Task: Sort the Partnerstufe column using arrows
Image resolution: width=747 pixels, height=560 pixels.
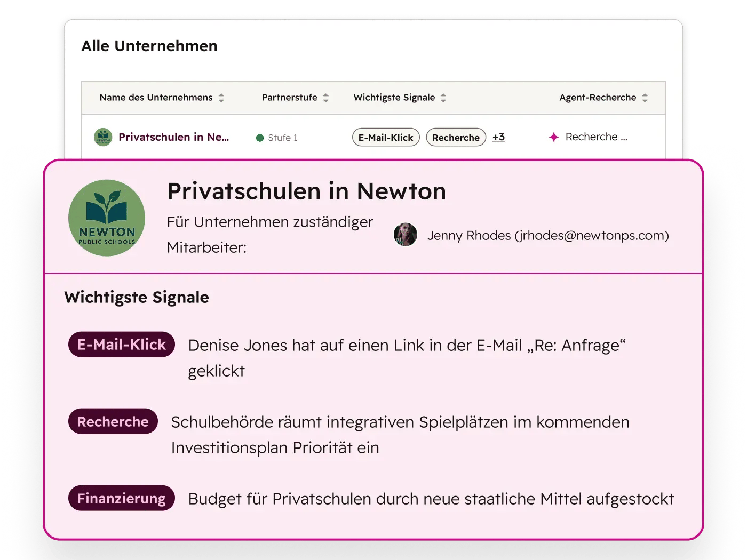Action: click(x=326, y=98)
